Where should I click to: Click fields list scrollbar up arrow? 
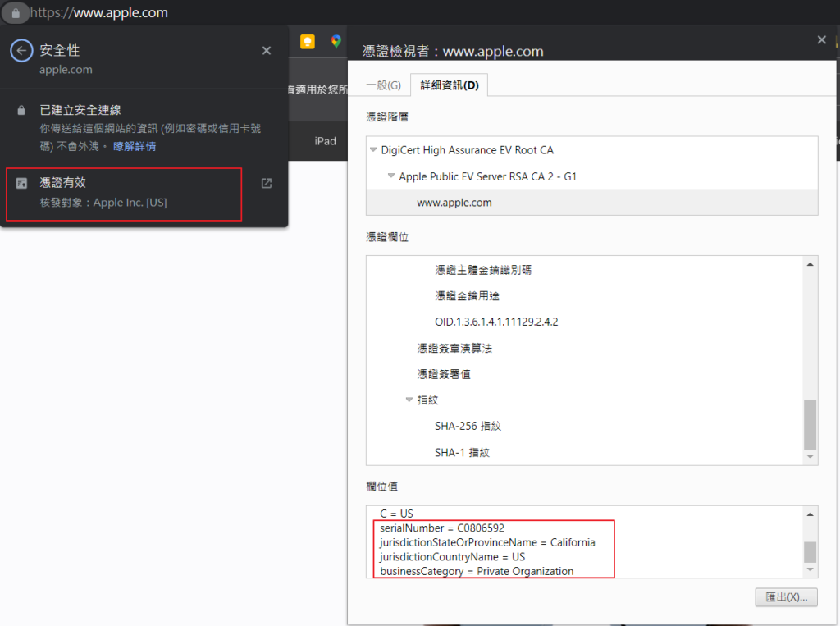pos(810,264)
